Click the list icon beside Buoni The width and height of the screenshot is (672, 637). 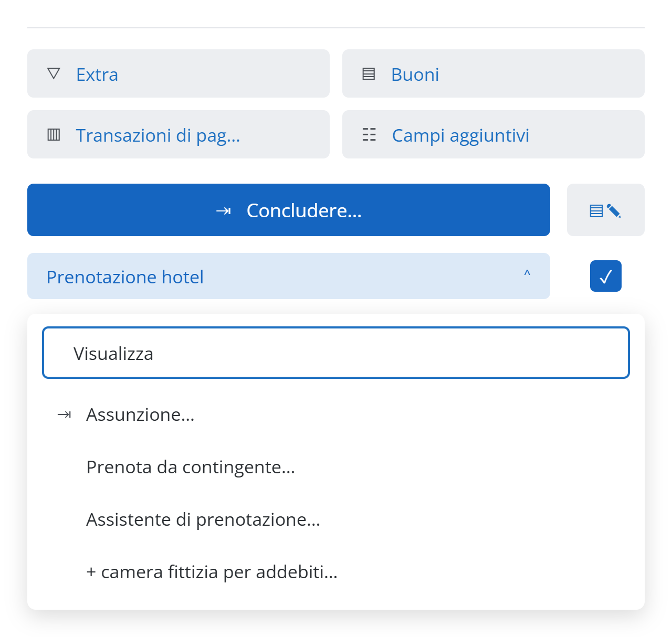369,74
